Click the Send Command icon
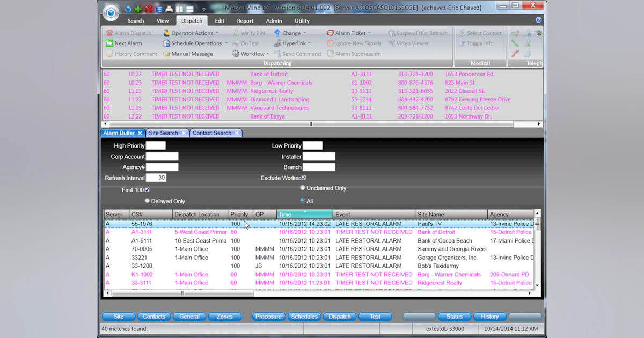 point(299,54)
